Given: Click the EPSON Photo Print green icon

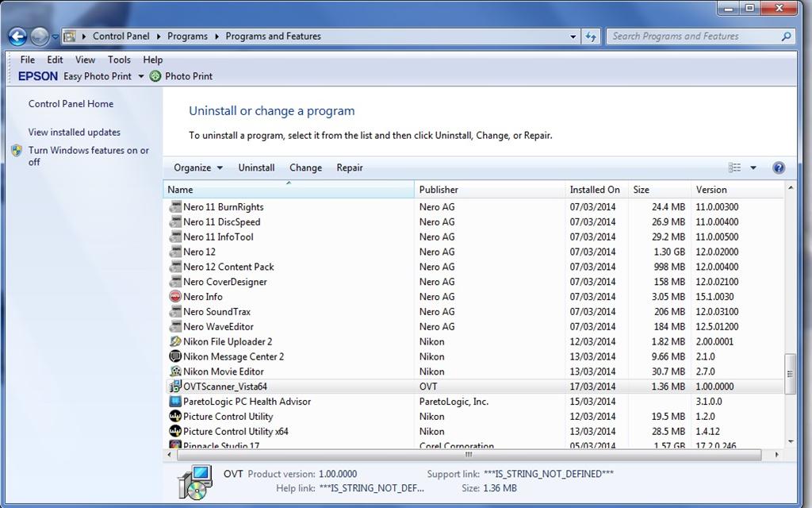Looking at the screenshot, I should coord(155,76).
